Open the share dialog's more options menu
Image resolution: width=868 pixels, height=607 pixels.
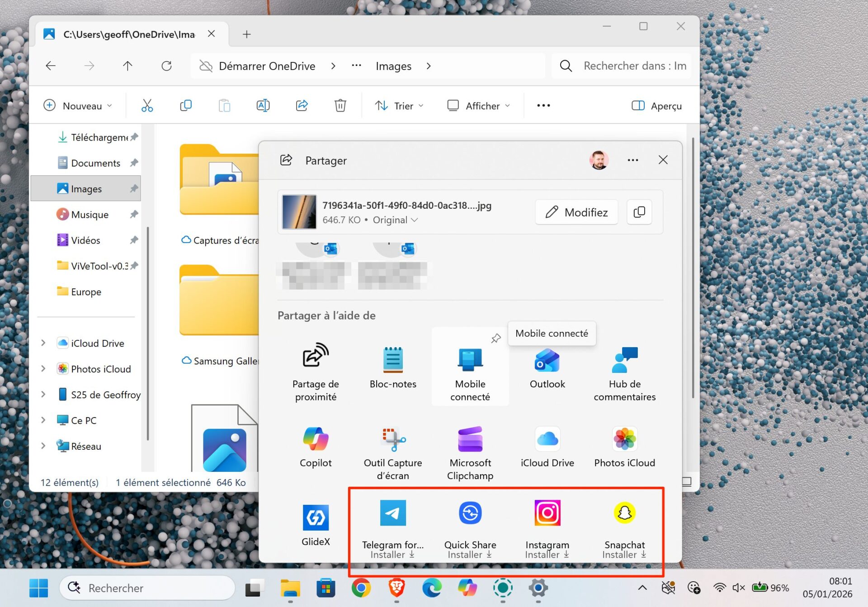tap(633, 160)
